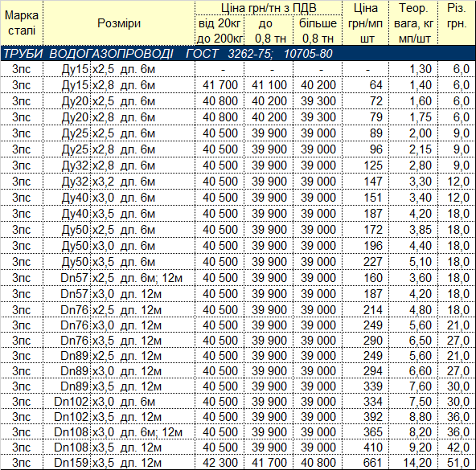Click the 41 700 price cell
The height and width of the screenshot is (470, 476).
tap(220, 85)
